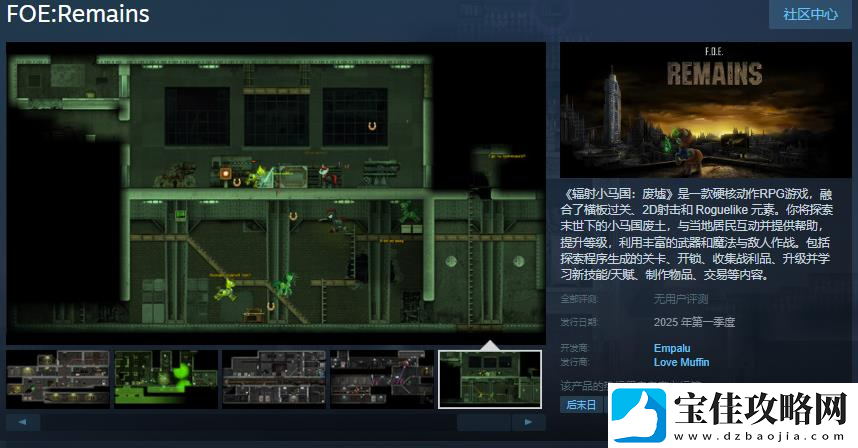This screenshot has height=448, width=858.
Task: Click the 发行商 label
Action: tap(575, 362)
